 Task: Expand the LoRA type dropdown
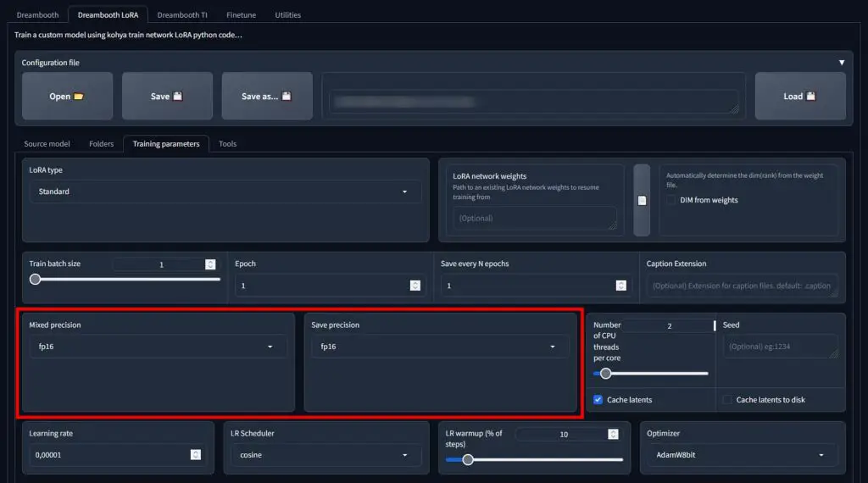pos(225,192)
